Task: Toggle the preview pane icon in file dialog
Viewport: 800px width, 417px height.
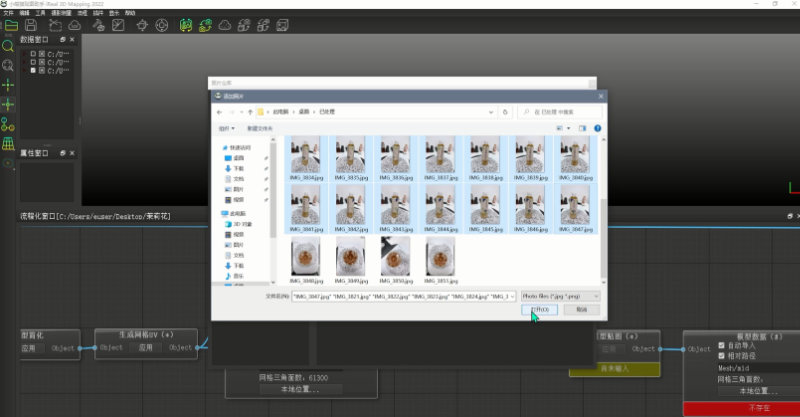Action: tap(582, 128)
